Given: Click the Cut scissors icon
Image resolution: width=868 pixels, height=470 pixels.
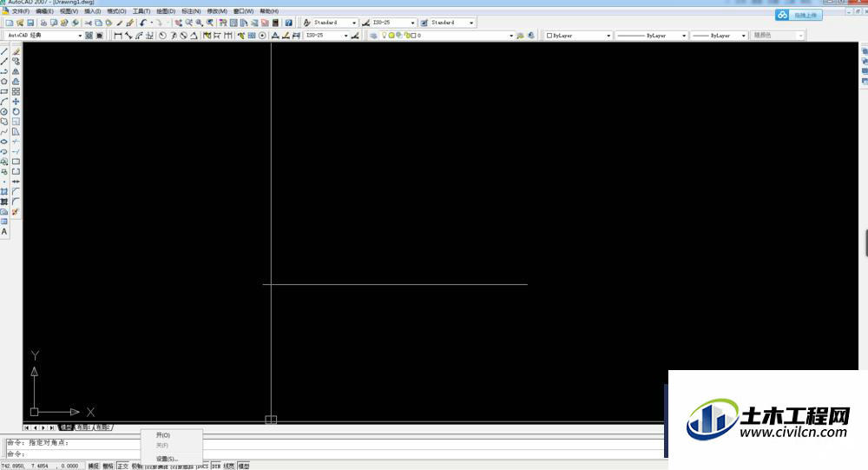Looking at the screenshot, I should coord(88,23).
